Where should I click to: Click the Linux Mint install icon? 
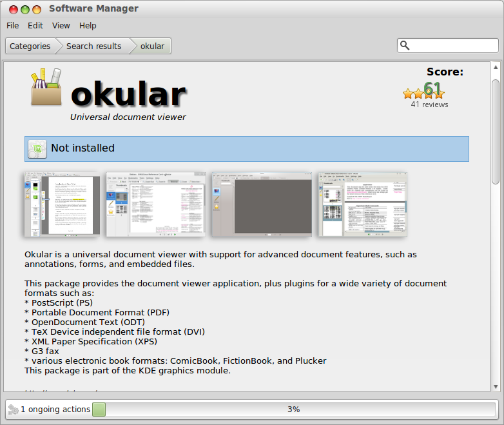[37, 149]
